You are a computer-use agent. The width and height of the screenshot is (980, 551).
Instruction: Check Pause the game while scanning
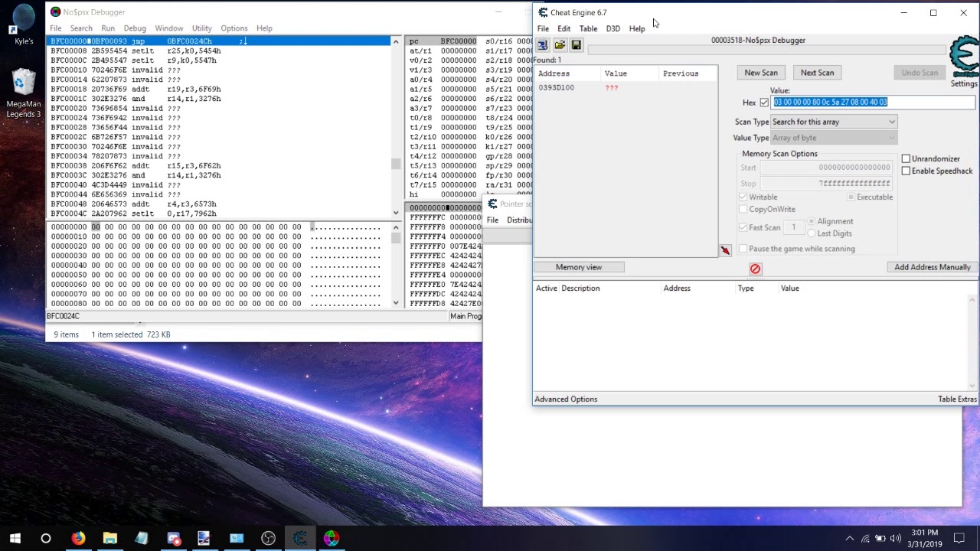tap(743, 249)
